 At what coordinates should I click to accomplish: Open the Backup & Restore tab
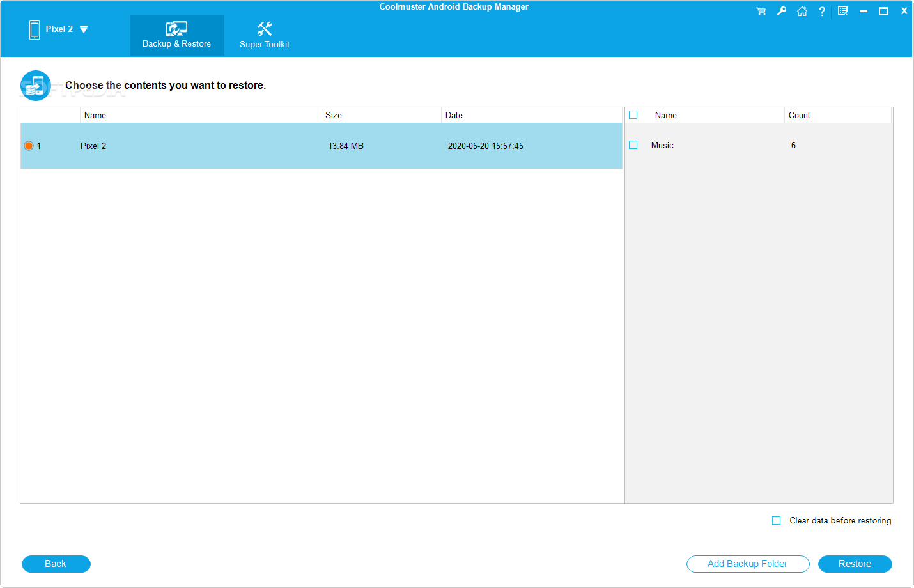click(x=177, y=36)
